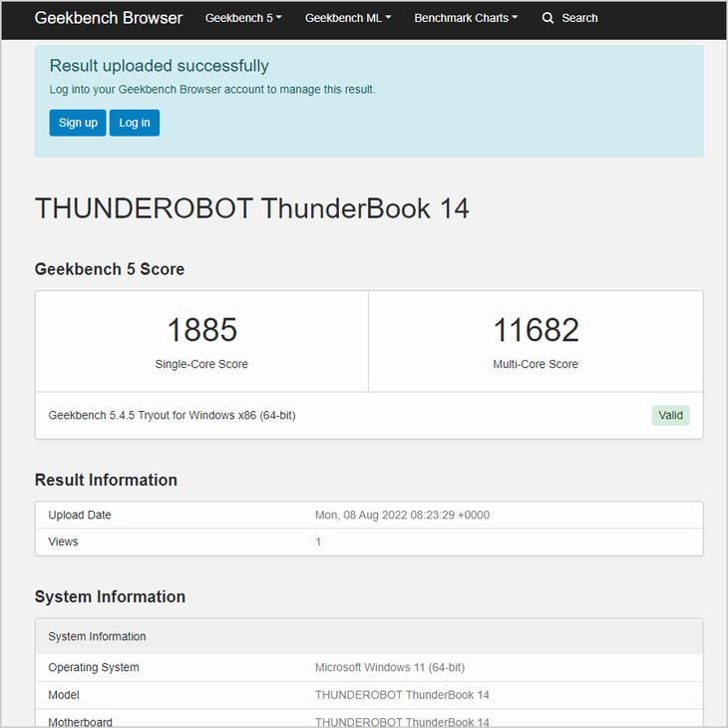728x728 pixels.
Task: Click the magnifying glass search icon
Action: coord(547,18)
